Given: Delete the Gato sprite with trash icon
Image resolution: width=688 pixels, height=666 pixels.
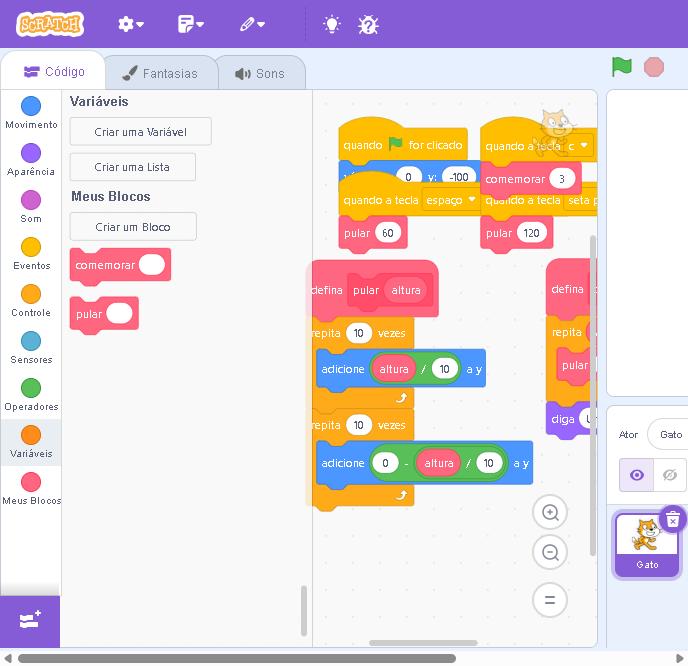Looking at the screenshot, I should [672, 519].
